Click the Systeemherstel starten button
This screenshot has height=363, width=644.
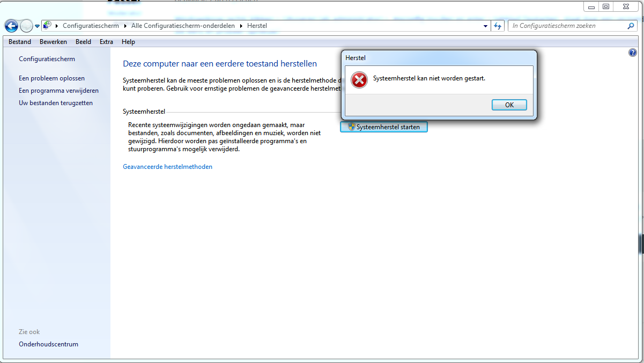(384, 127)
